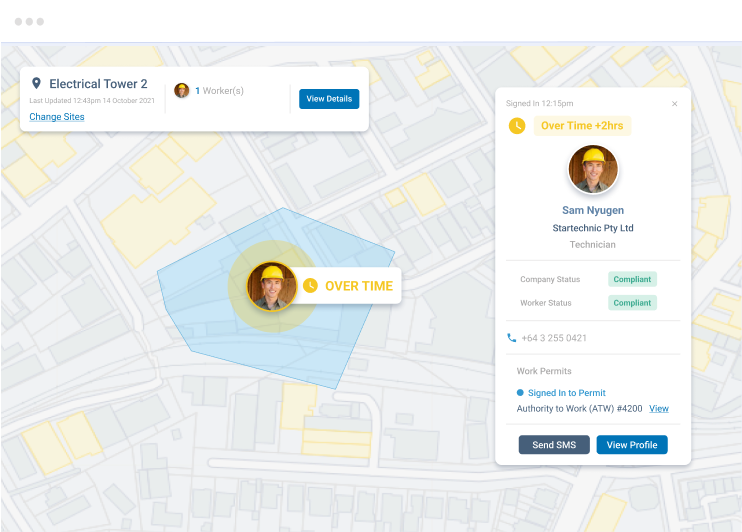Click the Signed In 12:15pm text

click(x=539, y=103)
